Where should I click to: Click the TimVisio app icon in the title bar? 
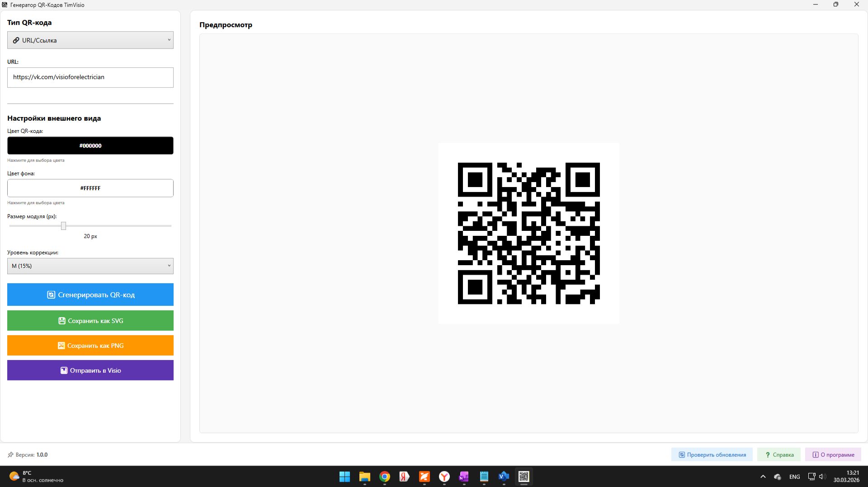[5, 5]
